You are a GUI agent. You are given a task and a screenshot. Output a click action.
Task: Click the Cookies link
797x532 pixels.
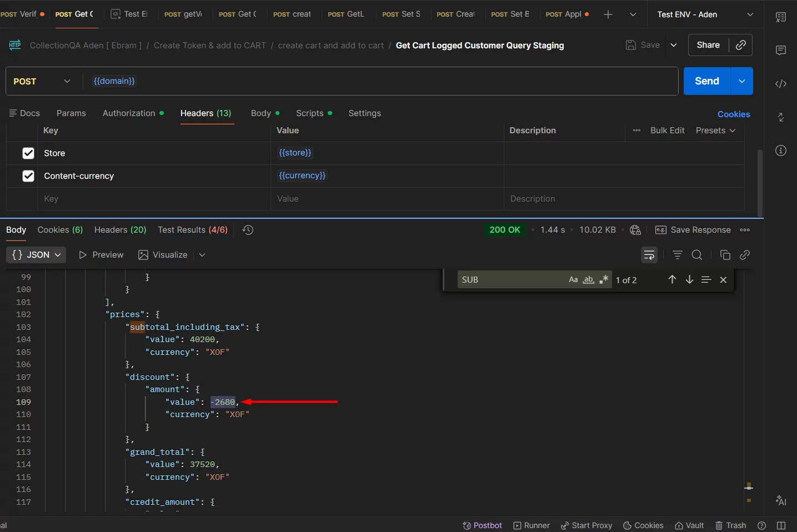[x=733, y=114]
